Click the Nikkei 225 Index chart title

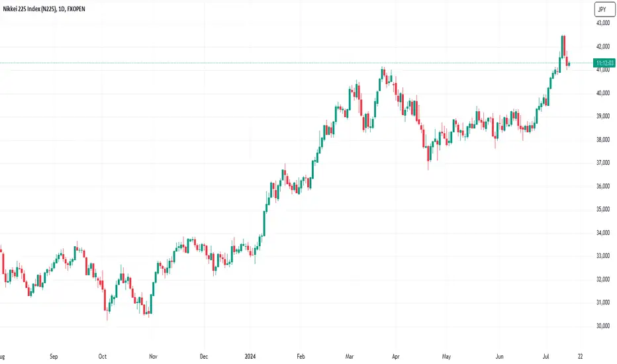click(44, 9)
